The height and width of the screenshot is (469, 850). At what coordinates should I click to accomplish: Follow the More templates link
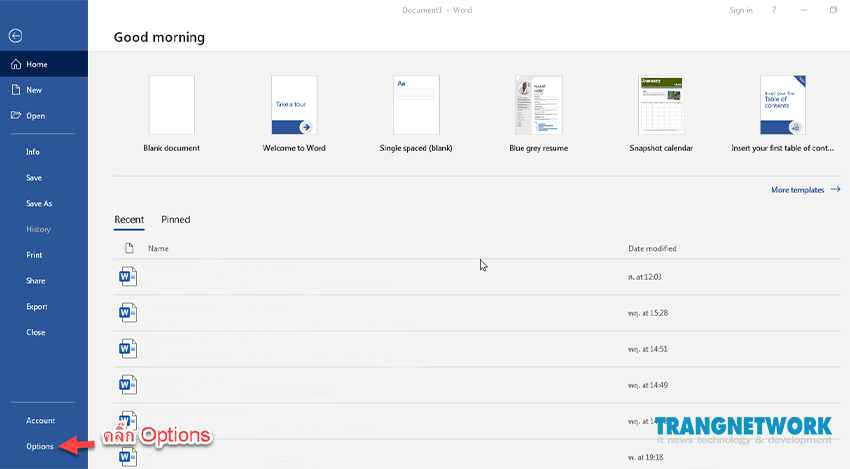(x=806, y=190)
